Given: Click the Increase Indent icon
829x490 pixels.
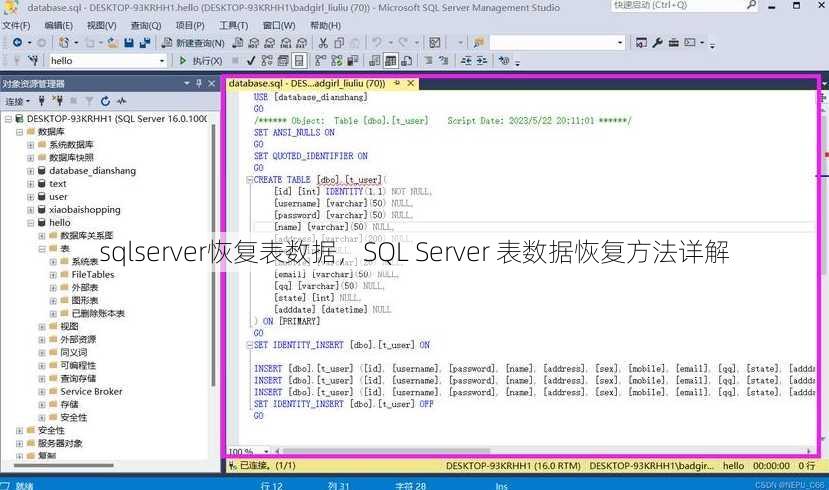Looking at the screenshot, I should [x=482, y=61].
